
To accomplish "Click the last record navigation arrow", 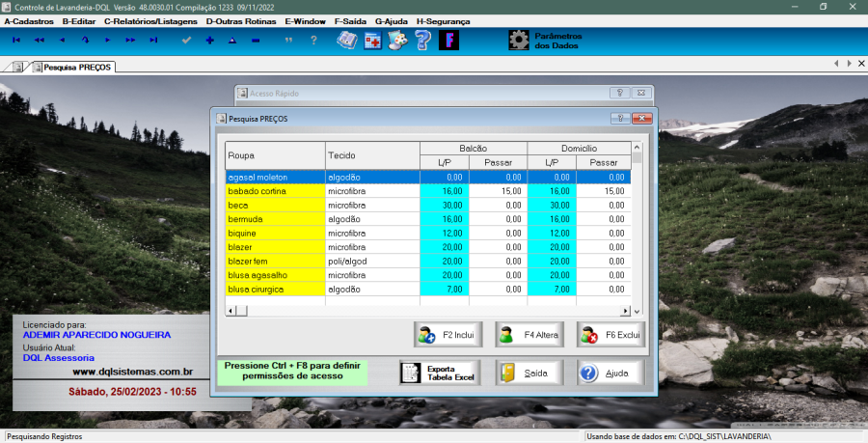I will (153, 40).
